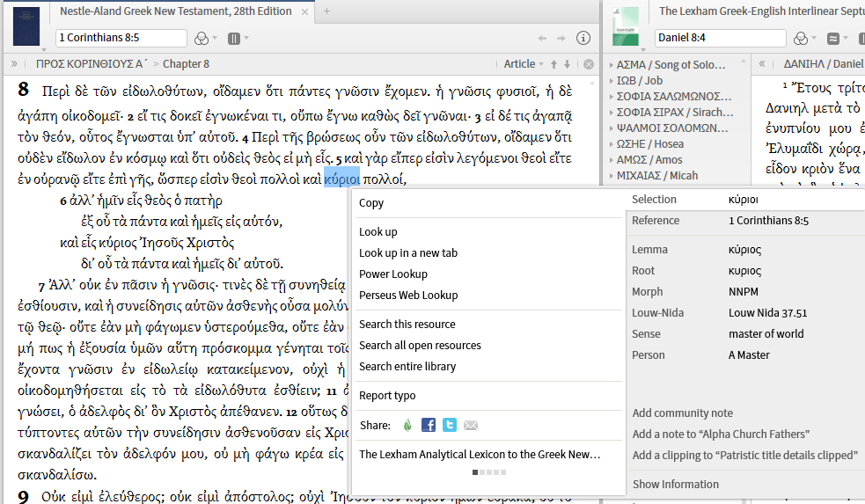
Task: Add a note to Alpha Church Fathers
Action: click(721, 434)
